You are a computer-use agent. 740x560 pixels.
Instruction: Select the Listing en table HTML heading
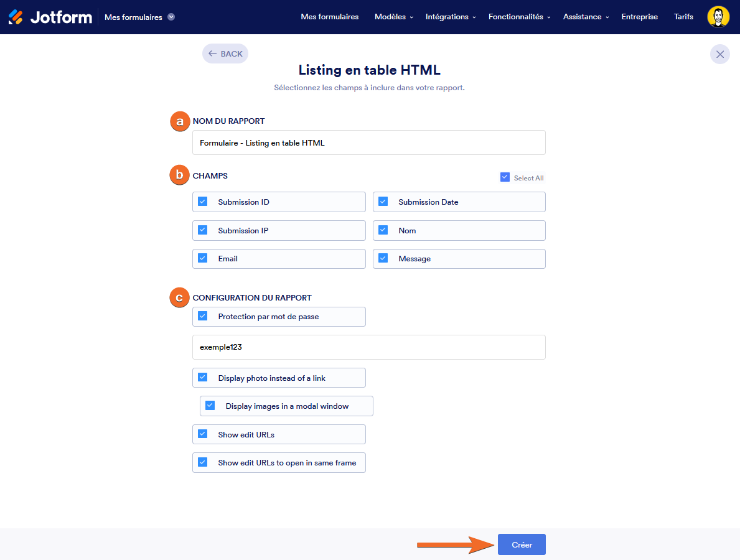coord(369,70)
